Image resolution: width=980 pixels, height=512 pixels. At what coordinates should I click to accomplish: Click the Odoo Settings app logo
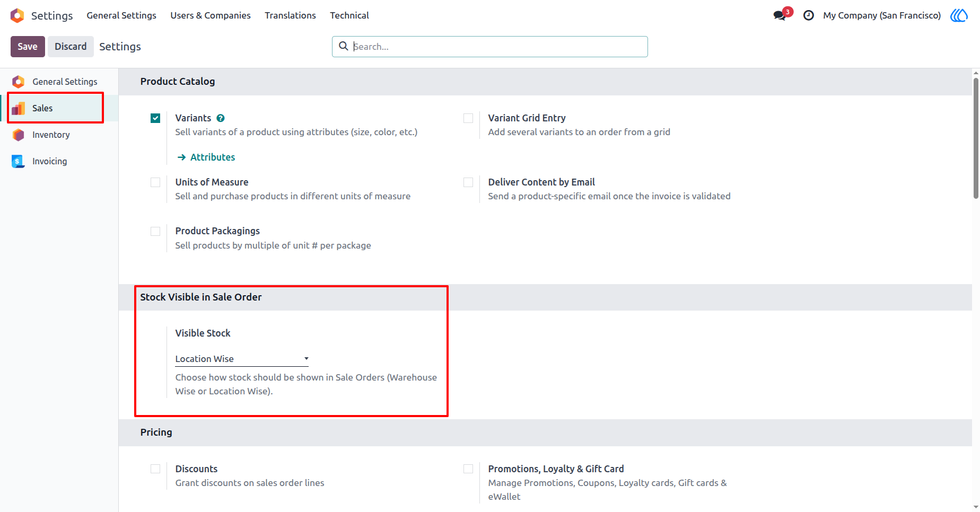pos(17,15)
